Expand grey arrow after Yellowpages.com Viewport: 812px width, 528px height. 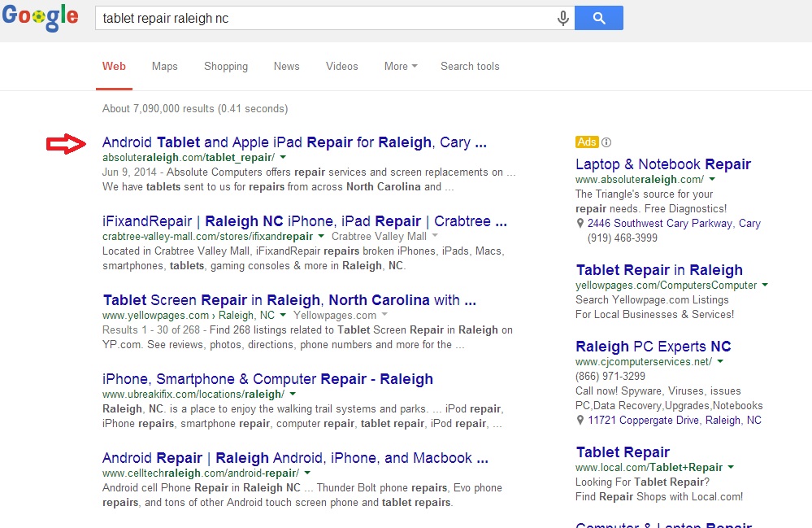click(384, 315)
